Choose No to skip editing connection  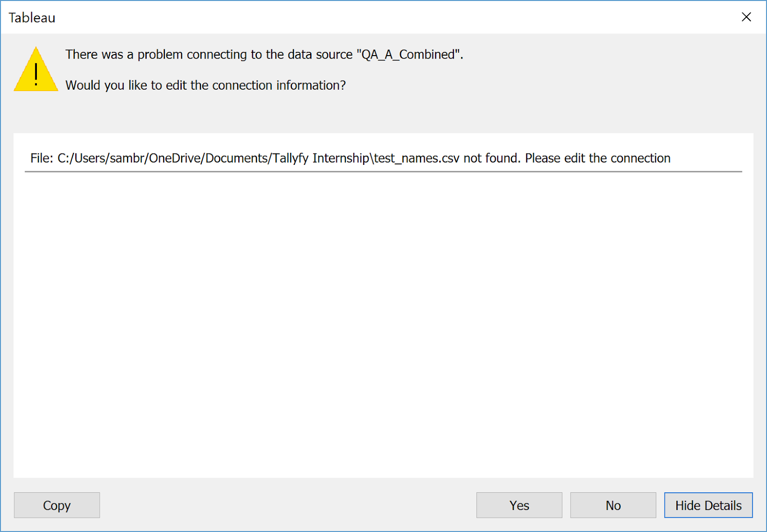(x=613, y=505)
